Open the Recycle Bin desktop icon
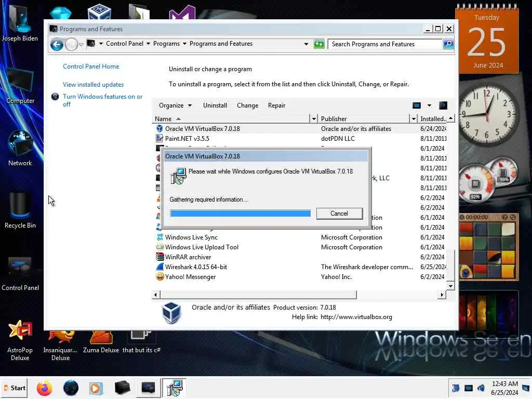Image resolution: width=532 pixels, height=399 pixels. [20, 210]
